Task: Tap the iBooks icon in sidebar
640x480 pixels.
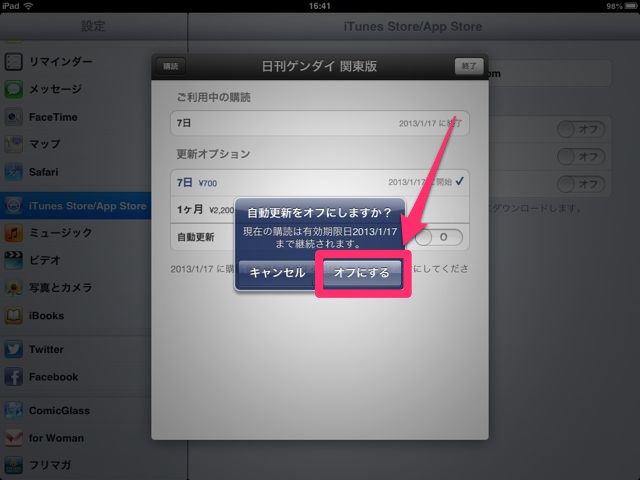Action: point(13,316)
